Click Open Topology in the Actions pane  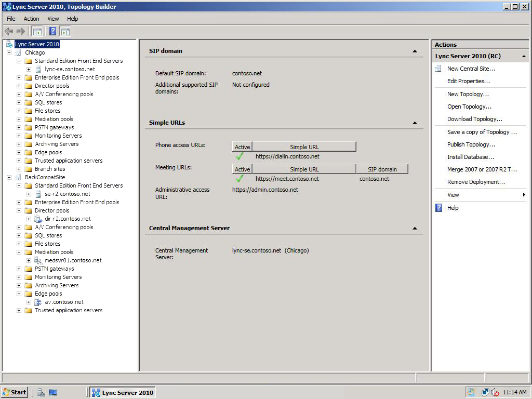(469, 107)
